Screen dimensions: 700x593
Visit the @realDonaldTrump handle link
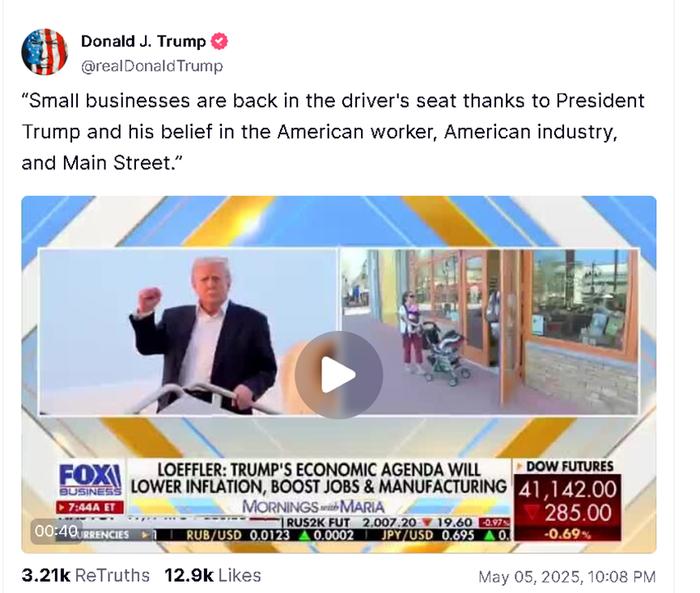152,66
